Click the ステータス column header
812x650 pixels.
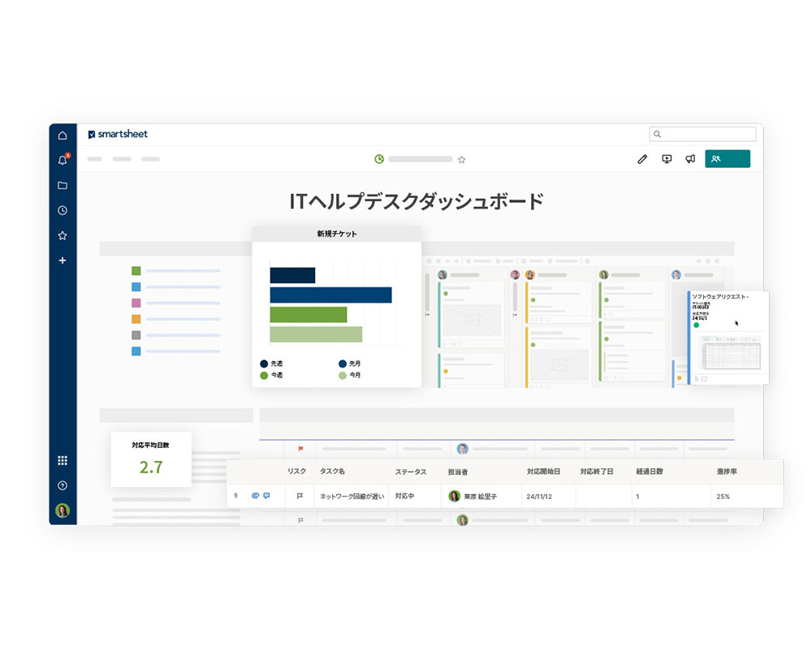pos(411,471)
